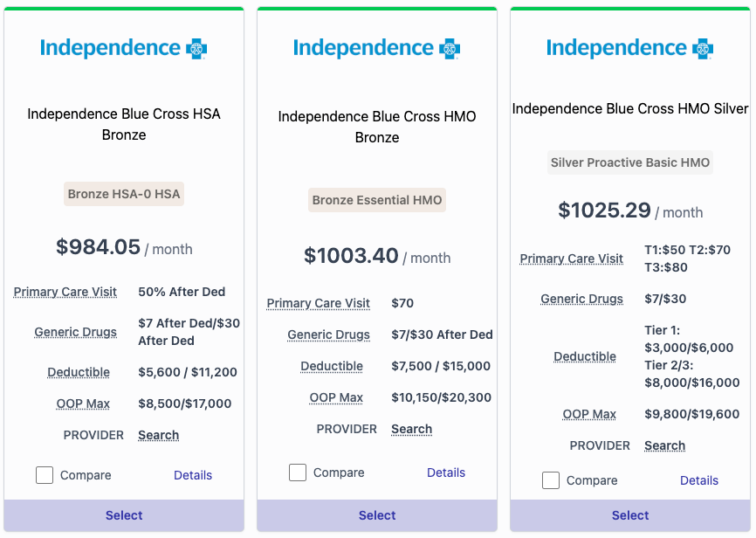Viewport: 756px width, 538px height.
Task: Search providers for HMO Silver plan
Action: 665,445
